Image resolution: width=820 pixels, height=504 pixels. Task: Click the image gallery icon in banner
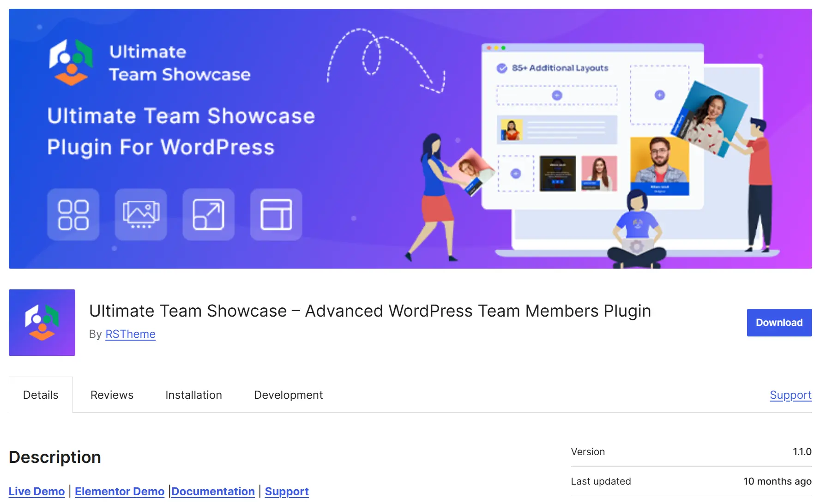(x=141, y=215)
